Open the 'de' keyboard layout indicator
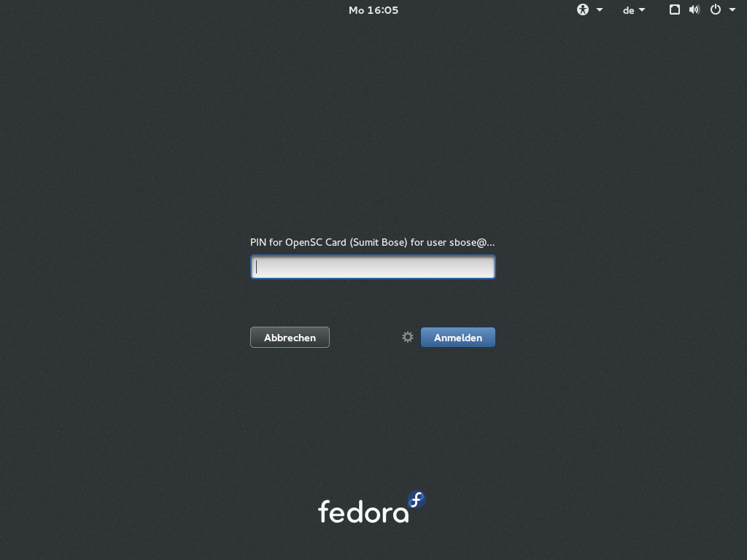The width and height of the screenshot is (747, 560). [x=628, y=10]
